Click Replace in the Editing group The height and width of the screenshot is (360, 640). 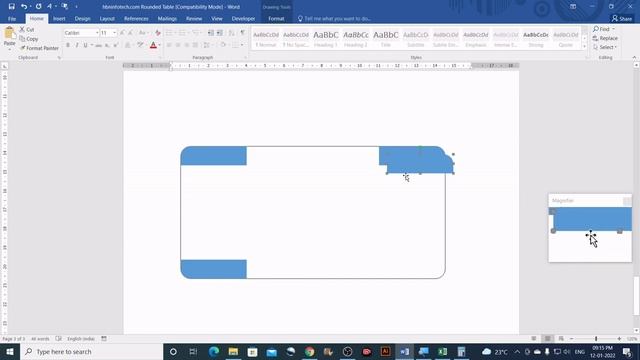[x=605, y=38]
